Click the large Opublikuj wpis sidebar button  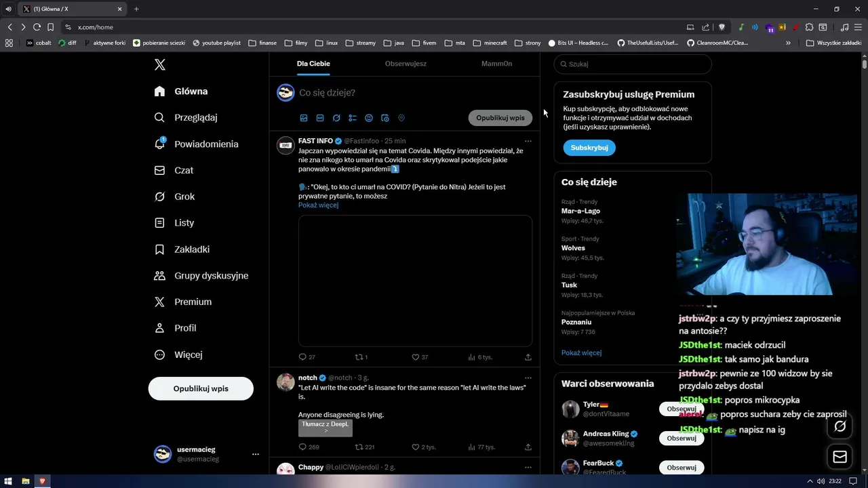[x=201, y=388]
